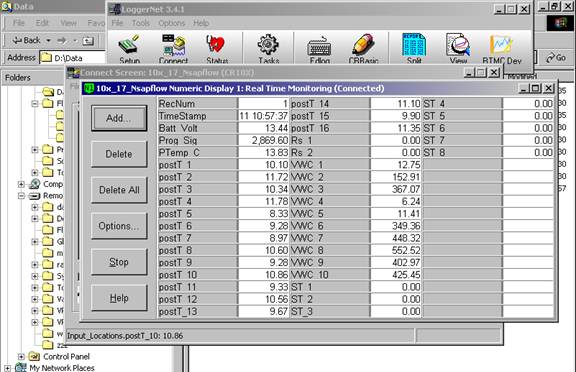Select the RecNum cell

click(x=198, y=104)
